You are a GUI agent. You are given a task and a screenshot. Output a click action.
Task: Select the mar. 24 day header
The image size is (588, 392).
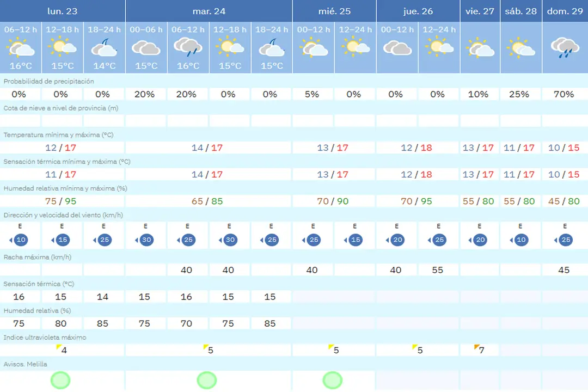[209, 11]
